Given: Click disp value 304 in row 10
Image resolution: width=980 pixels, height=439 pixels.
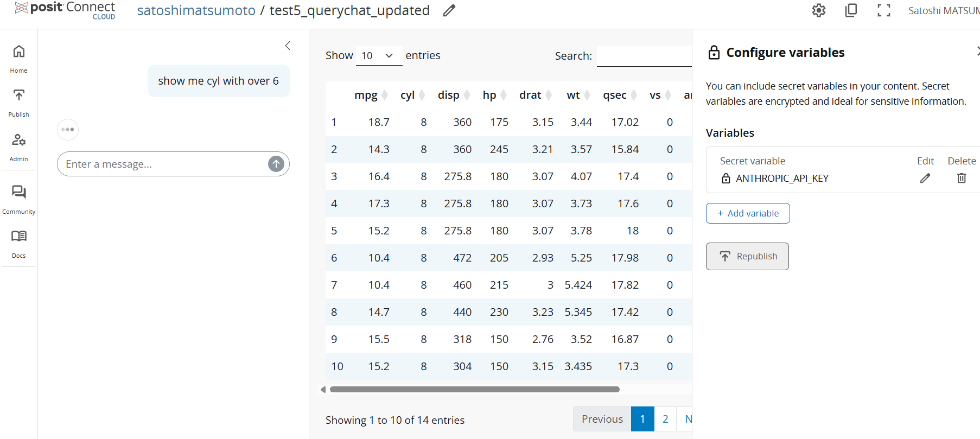Looking at the screenshot, I should 462,366.
